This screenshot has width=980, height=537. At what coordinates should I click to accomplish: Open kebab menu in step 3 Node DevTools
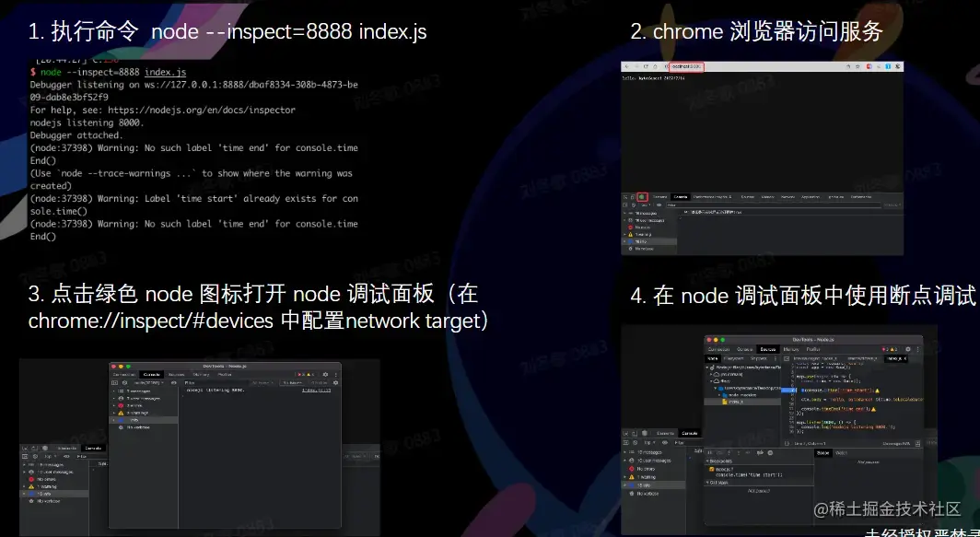[335, 375]
